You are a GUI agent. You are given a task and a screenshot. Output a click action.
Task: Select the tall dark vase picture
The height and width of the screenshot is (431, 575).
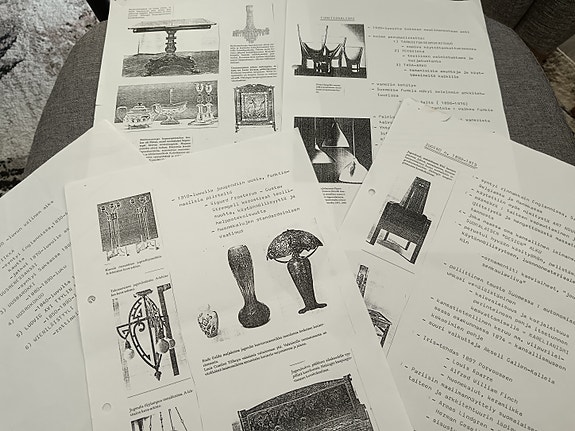[249, 286]
